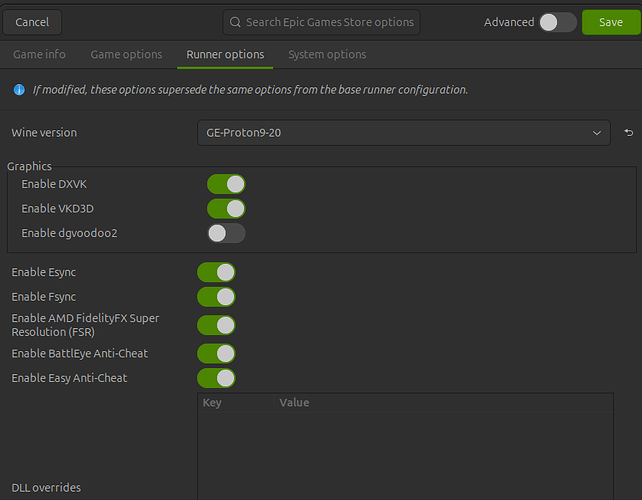Image resolution: width=642 pixels, height=500 pixels.
Task: Disable BattlEye Anti-Cheat switch
Action: (x=216, y=353)
